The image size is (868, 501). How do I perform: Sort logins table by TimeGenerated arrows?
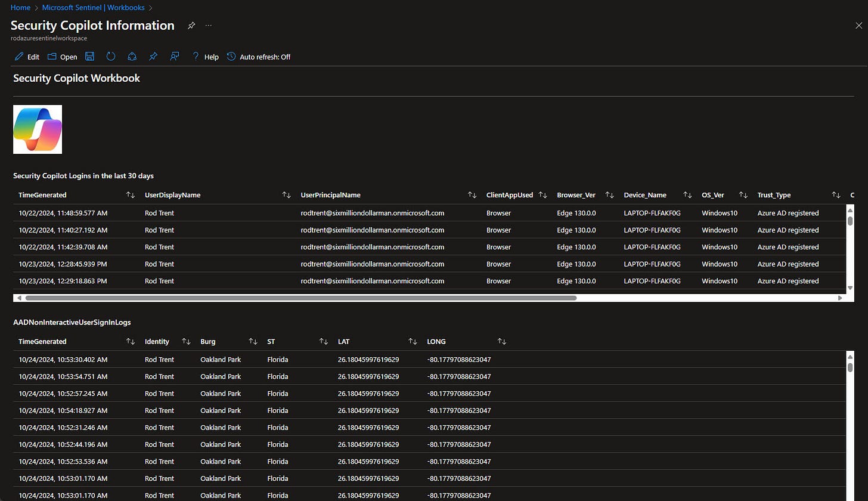131,195
